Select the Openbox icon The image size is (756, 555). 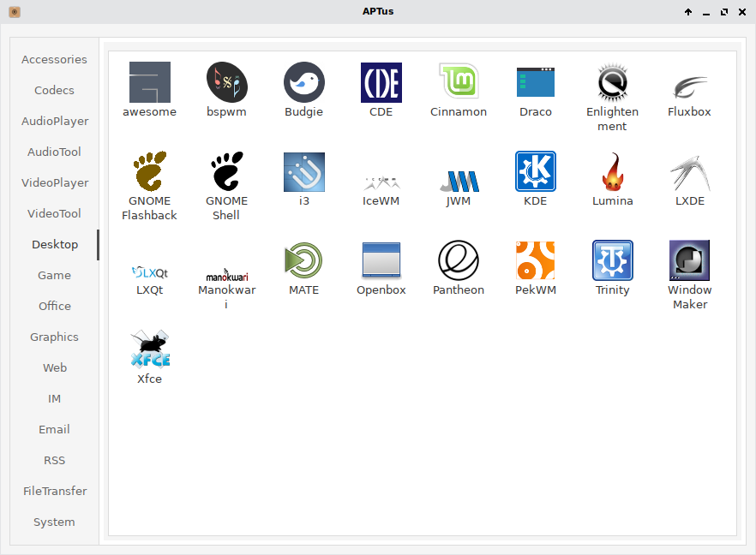pyautogui.click(x=381, y=260)
